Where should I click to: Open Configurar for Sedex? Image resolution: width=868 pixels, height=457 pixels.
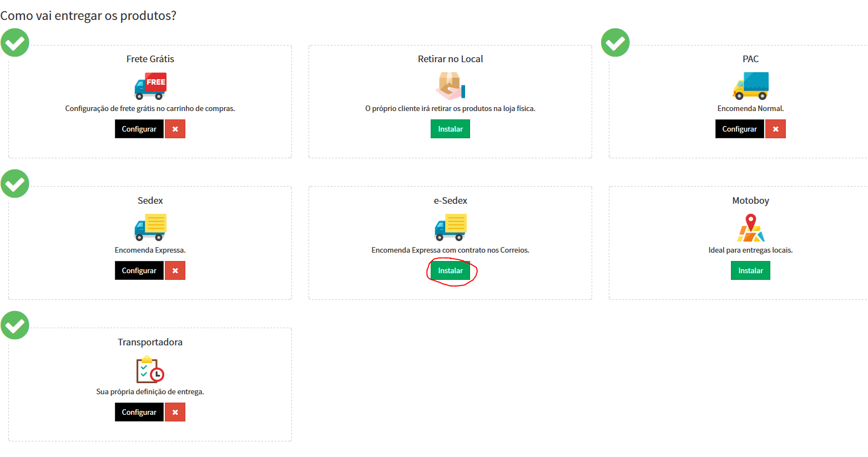tap(139, 270)
